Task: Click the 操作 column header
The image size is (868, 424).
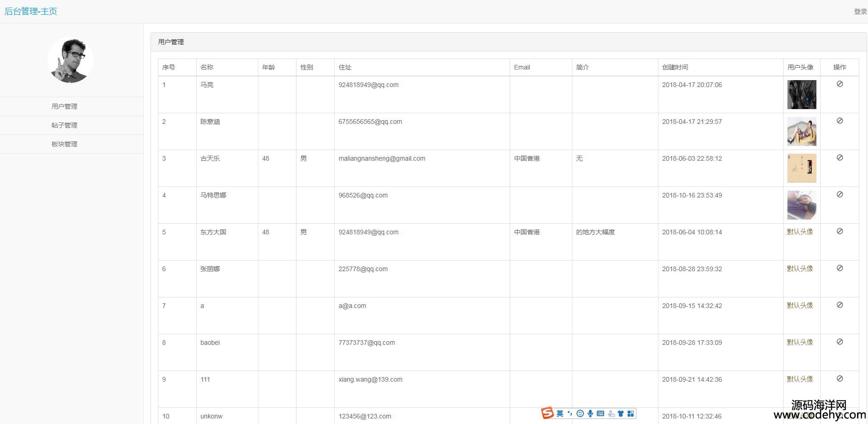Action: coord(839,67)
